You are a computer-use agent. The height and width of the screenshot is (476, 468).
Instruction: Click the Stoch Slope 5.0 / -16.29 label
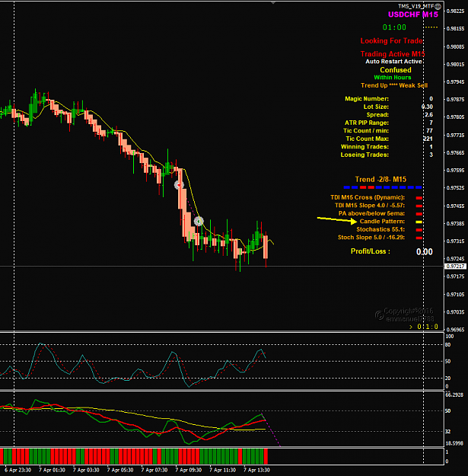371,238
